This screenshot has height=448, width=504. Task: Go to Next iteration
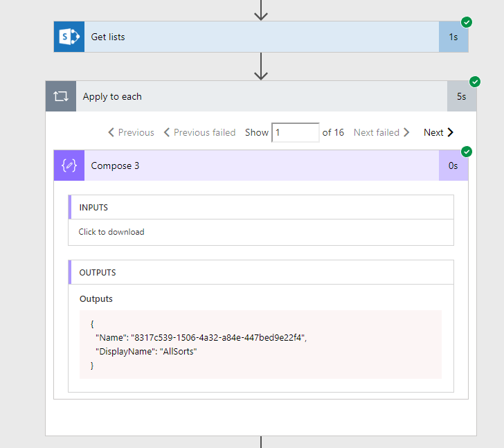(438, 132)
